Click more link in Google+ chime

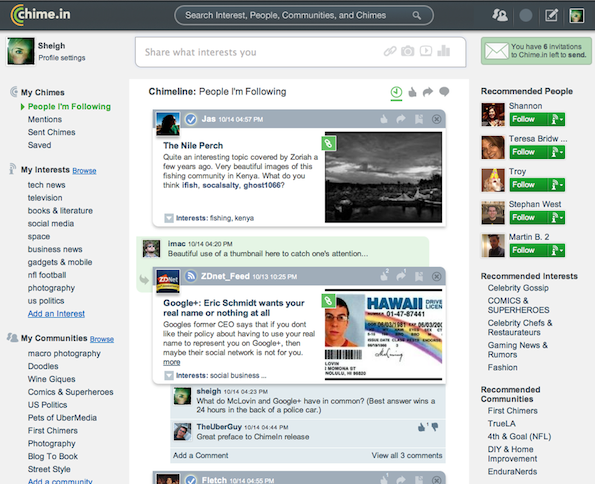tap(172, 362)
